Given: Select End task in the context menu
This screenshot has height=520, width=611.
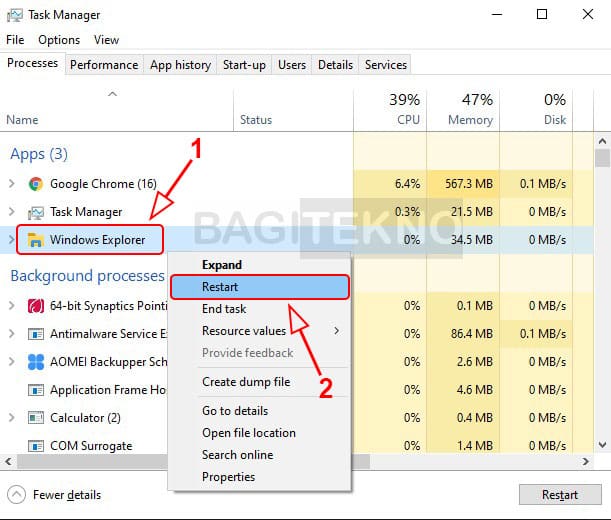Looking at the screenshot, I should pyautogui.click(x=224, y=309).
